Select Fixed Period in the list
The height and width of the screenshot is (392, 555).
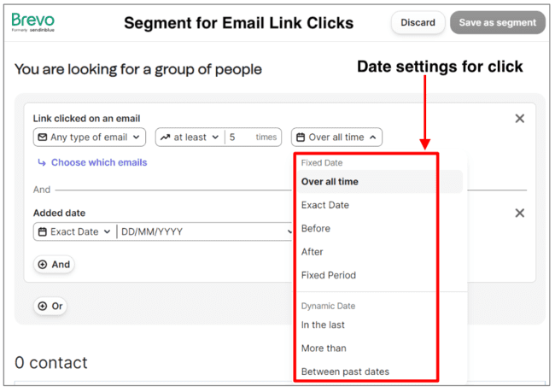tap(329, 275)
